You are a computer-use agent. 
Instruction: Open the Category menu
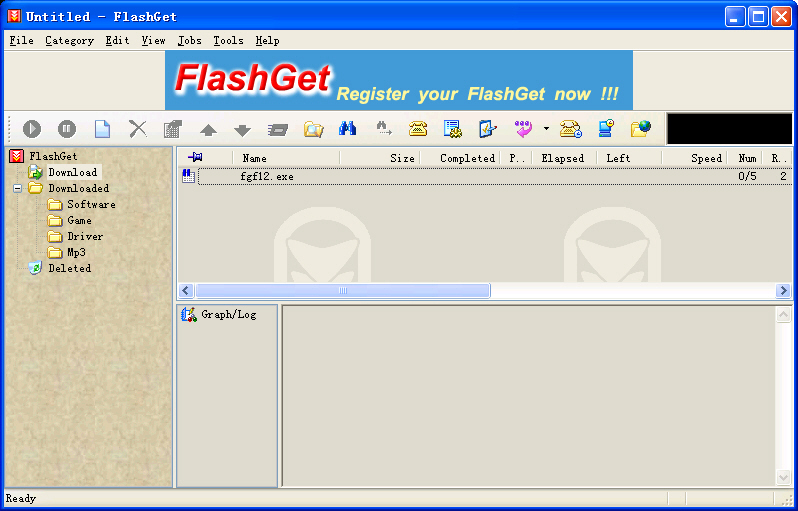coord(69,41)
